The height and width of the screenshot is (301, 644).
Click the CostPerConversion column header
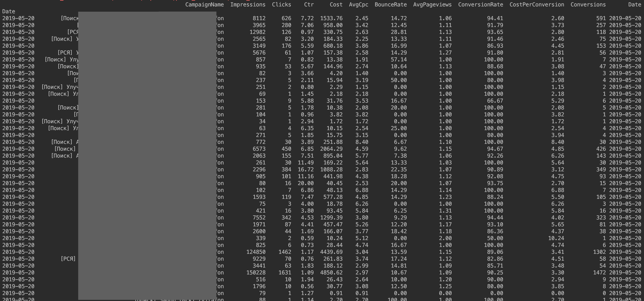tap(537, 5)
